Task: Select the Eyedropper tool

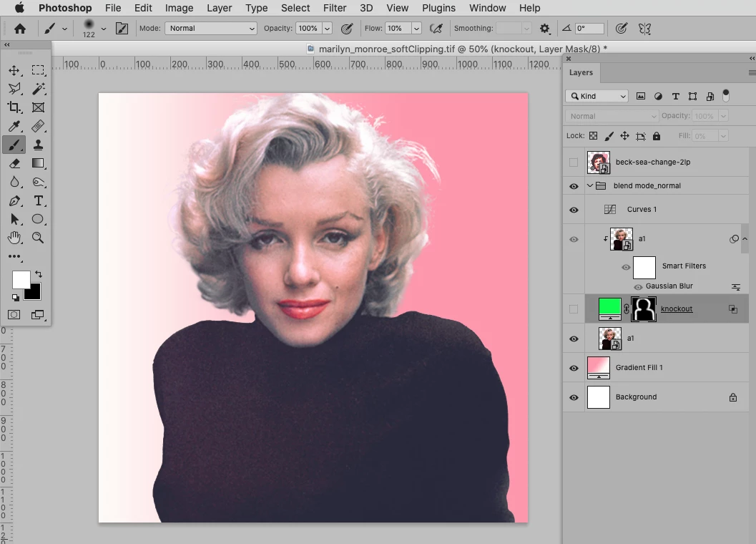Action: 14,126
